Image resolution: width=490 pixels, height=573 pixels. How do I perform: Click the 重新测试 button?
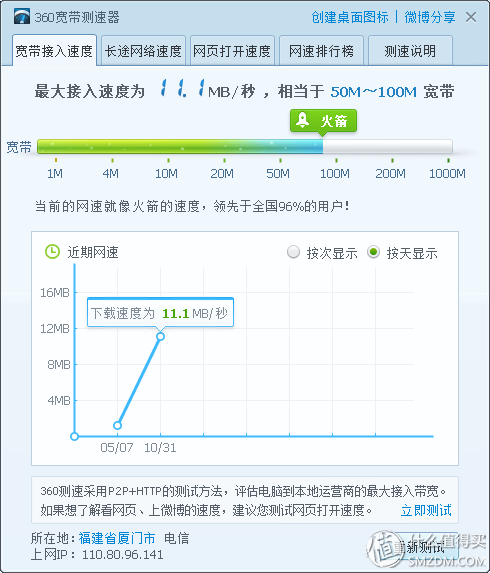pyautogui.click(x=420, y=547)
